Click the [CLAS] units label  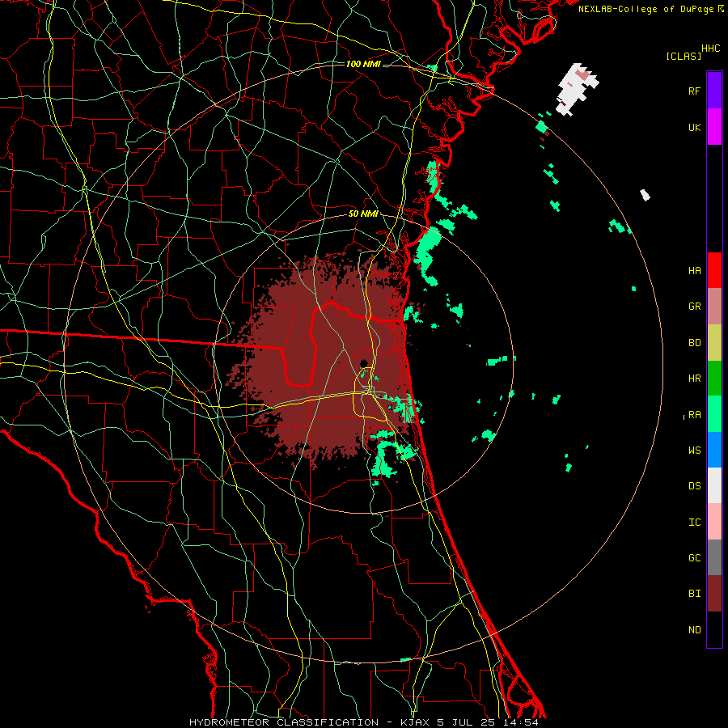tap(684, 56)
